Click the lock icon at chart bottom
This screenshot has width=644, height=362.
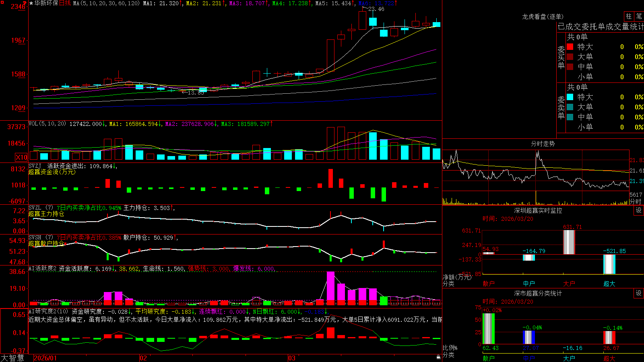438,357
